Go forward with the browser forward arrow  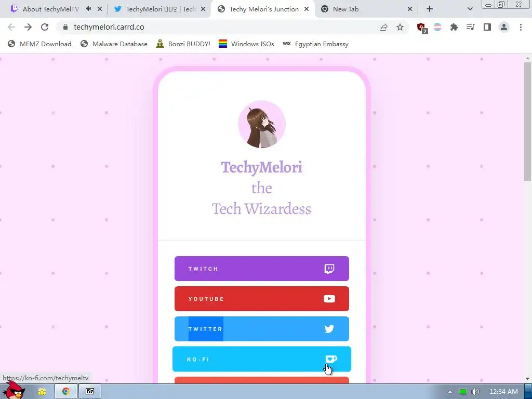tap(28, 27)
